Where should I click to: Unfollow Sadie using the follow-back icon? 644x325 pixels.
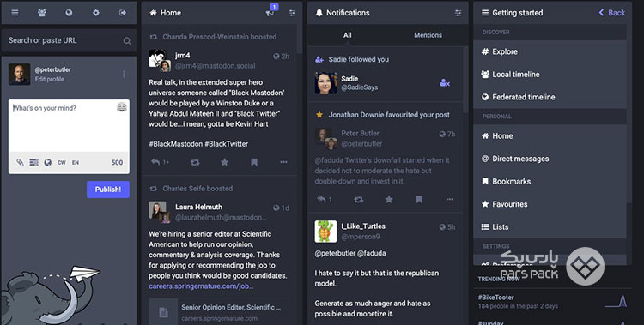(445, 83)
